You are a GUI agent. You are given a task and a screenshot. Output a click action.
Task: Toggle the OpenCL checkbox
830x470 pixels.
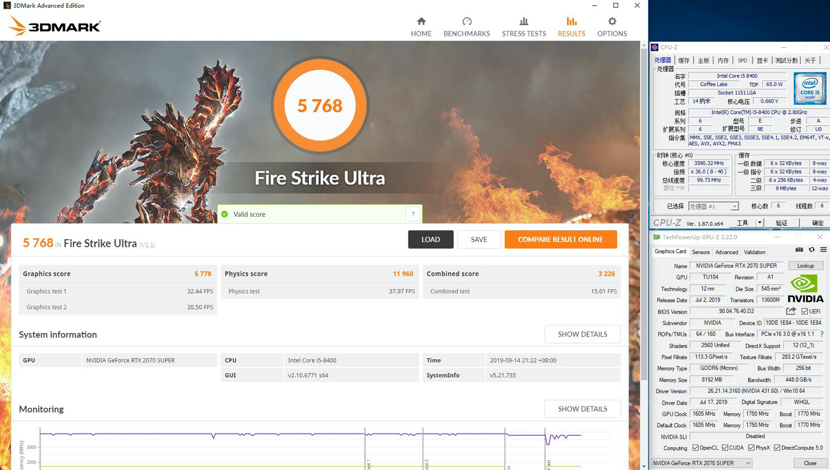pyautogui.click(x=695, y=448)
